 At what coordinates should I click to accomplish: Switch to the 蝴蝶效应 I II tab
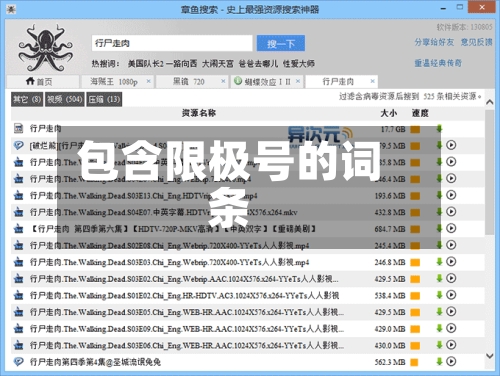click(x=268, y=82)
